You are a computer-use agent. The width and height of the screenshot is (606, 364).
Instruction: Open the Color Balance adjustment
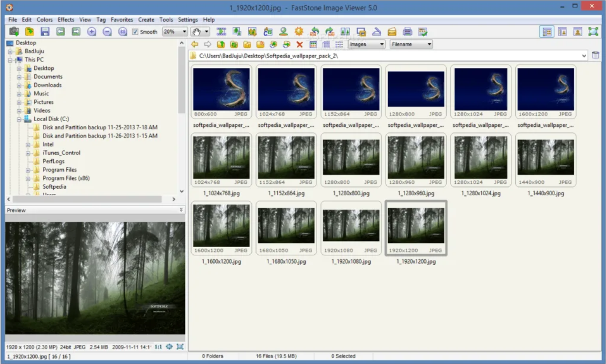[267, 31]
